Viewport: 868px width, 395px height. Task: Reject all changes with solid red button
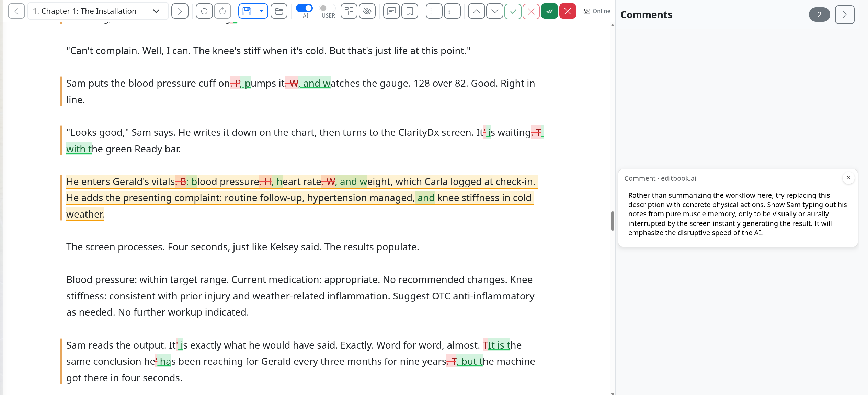point(568,11)
